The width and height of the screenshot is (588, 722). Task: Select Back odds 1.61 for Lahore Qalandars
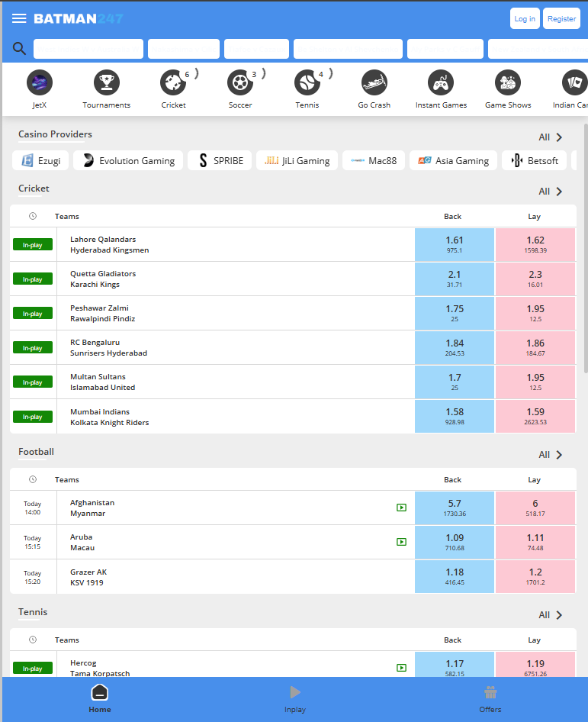(455, 244)
